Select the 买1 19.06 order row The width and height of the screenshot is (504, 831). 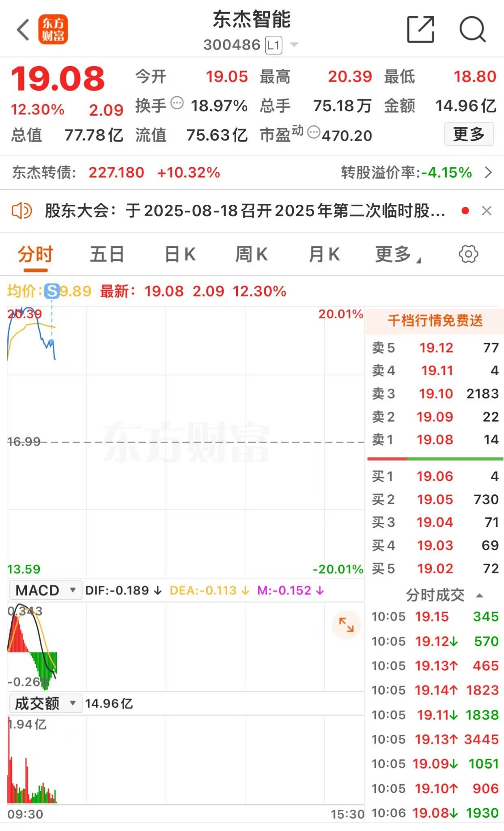click(435, 476)
